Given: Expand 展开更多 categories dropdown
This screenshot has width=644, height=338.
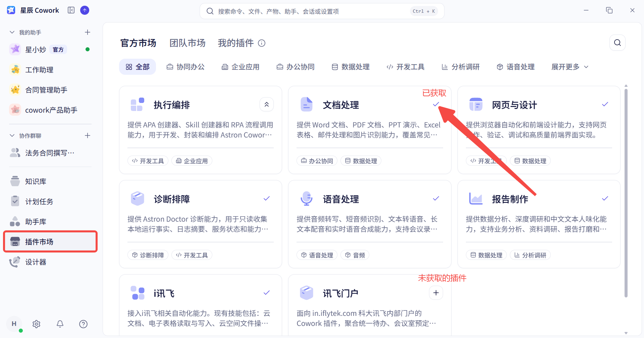Looking at the screenshot, I should tap(570, 67).
